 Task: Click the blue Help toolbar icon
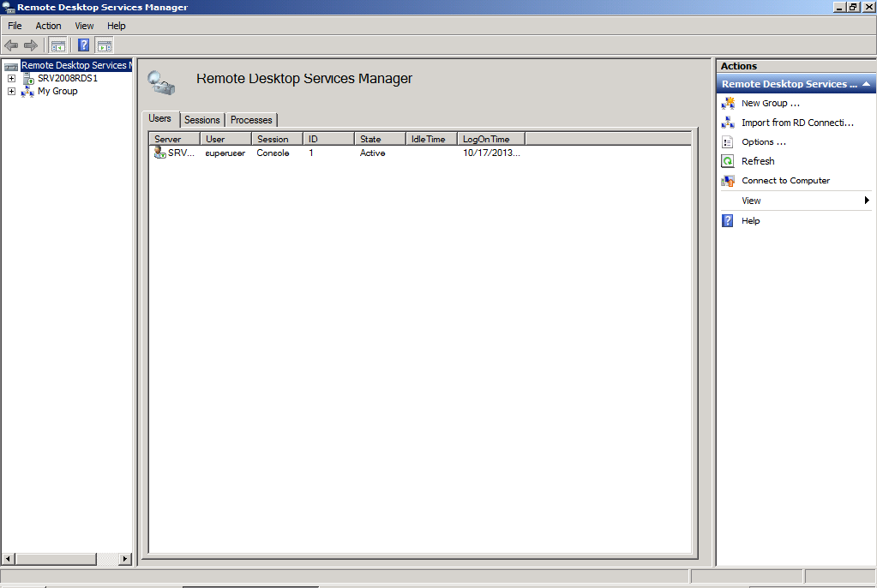coord(83,45)
